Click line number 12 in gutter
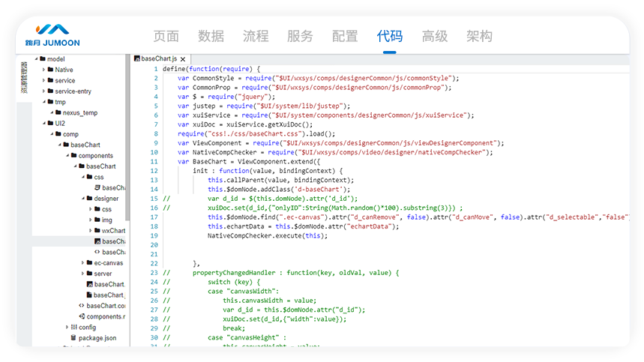Screen dimensions: 644x362 [154, 171]
